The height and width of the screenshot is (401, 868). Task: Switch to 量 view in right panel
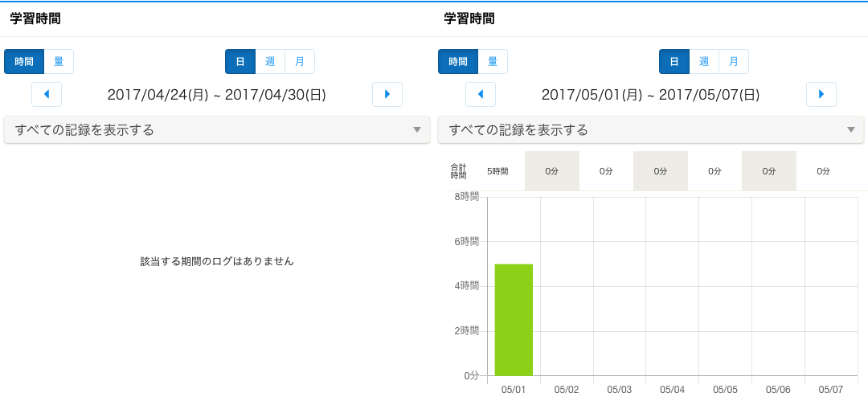493,61
